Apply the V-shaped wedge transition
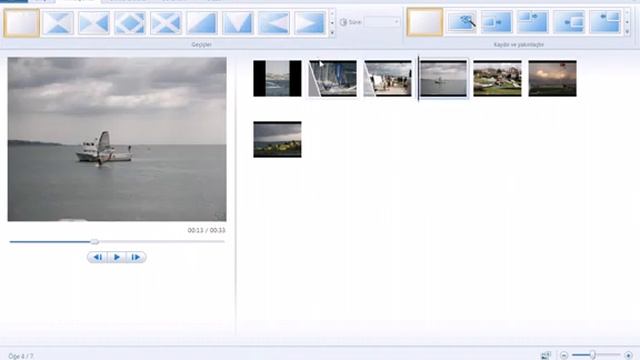The image size is (640, 360). coord(238,23)
